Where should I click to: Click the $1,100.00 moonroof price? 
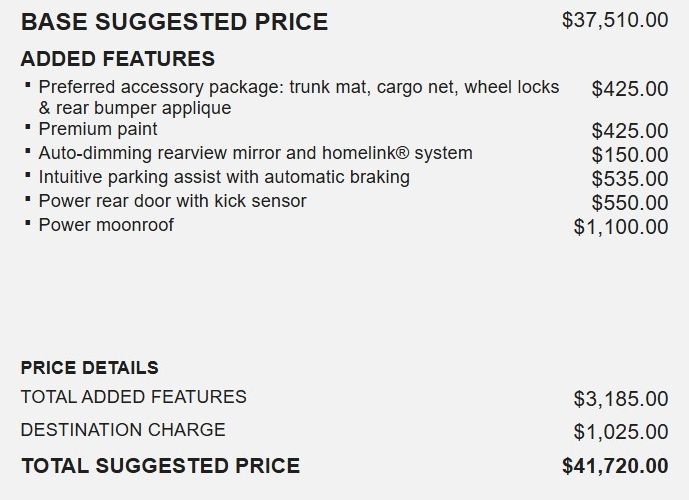click(621, 227)
